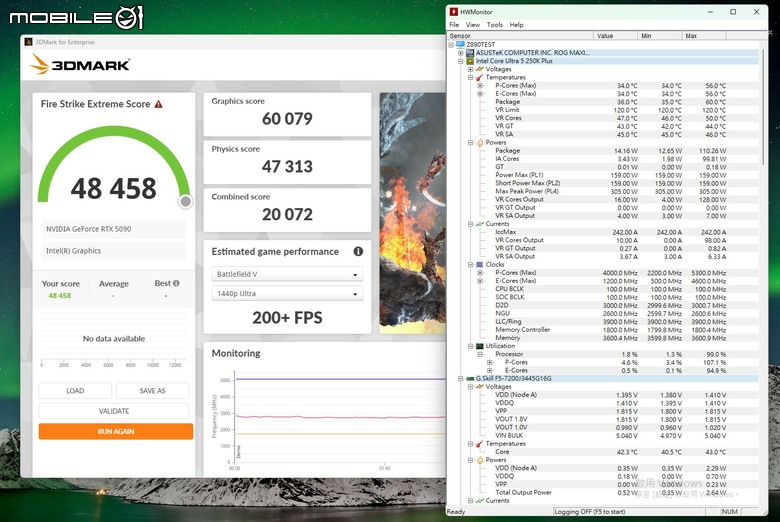Open the 1440p Ultra resolution dropdown
Screen dimensions: 780x522
pos(288,294)
